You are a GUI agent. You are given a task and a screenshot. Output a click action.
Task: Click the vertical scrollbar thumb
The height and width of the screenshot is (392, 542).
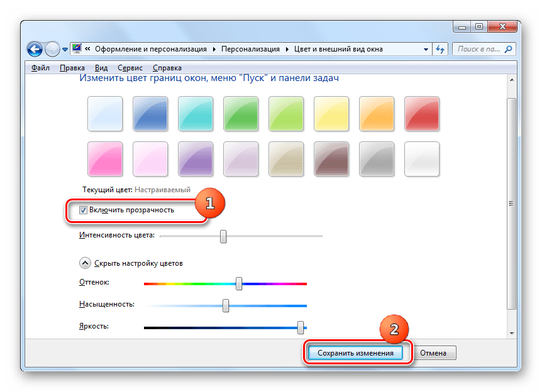(512, 204)
